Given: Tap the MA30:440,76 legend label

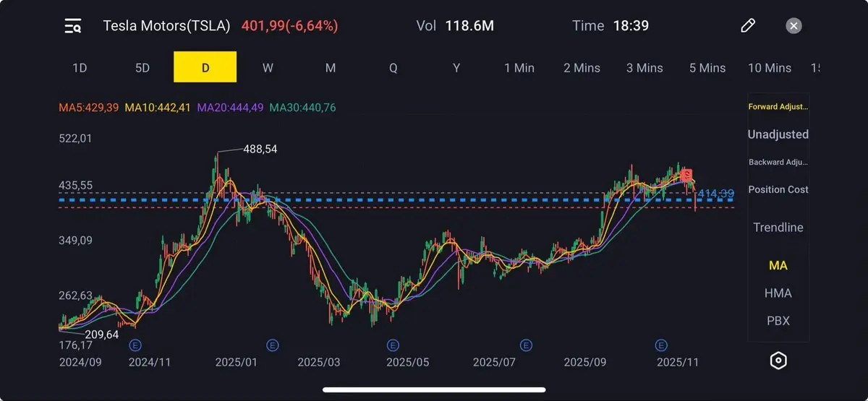Looking at the screenshot, I should pos(302,108).
